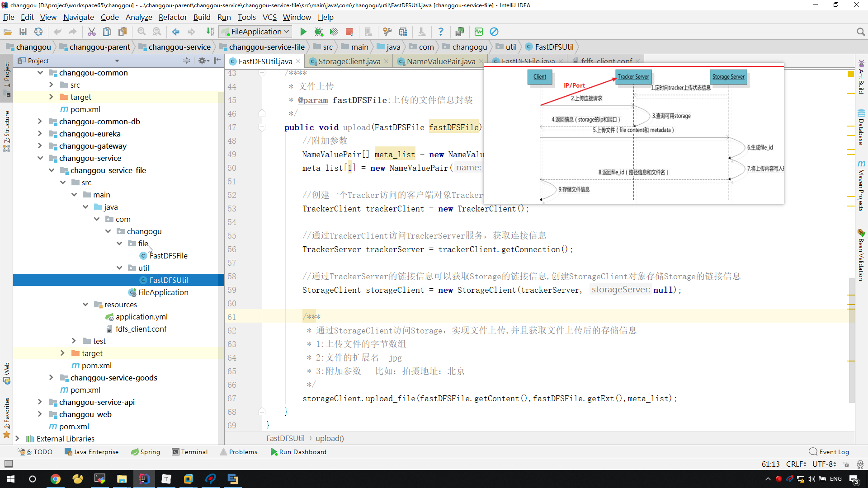Open the VCS menu
This screenshot has height=488, width=868.
269,17
